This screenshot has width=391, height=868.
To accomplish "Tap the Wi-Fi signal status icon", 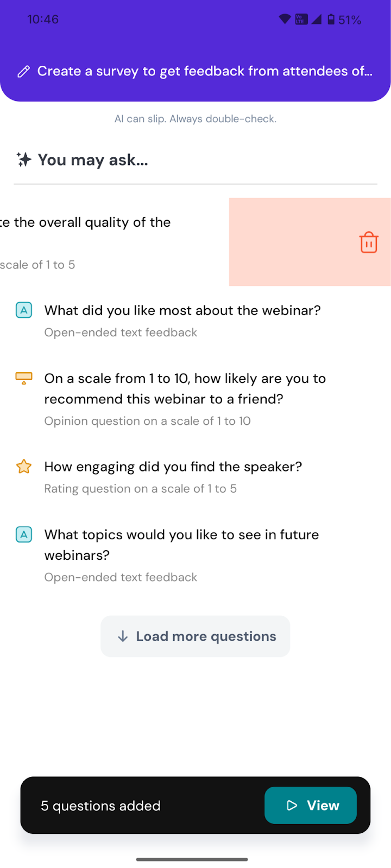I will (x=285, y=20).
